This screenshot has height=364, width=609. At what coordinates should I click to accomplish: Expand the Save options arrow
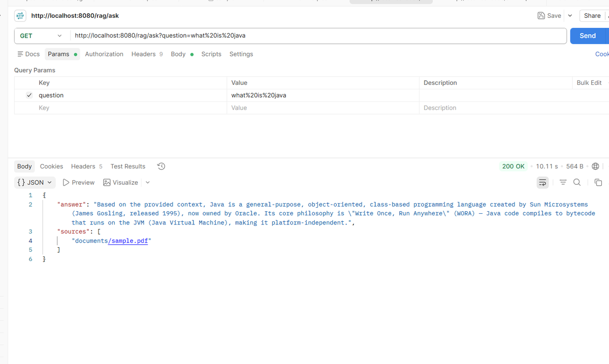[570, 16]
